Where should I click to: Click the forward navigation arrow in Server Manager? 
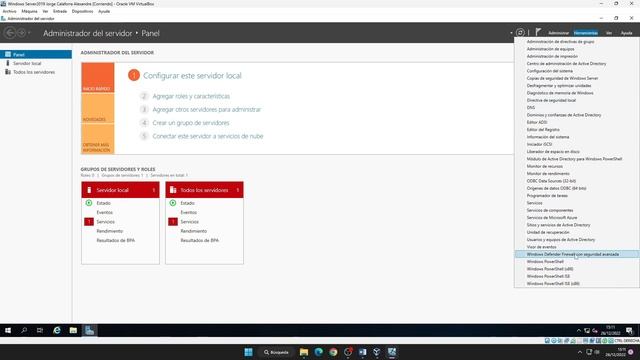coord(21,33)
